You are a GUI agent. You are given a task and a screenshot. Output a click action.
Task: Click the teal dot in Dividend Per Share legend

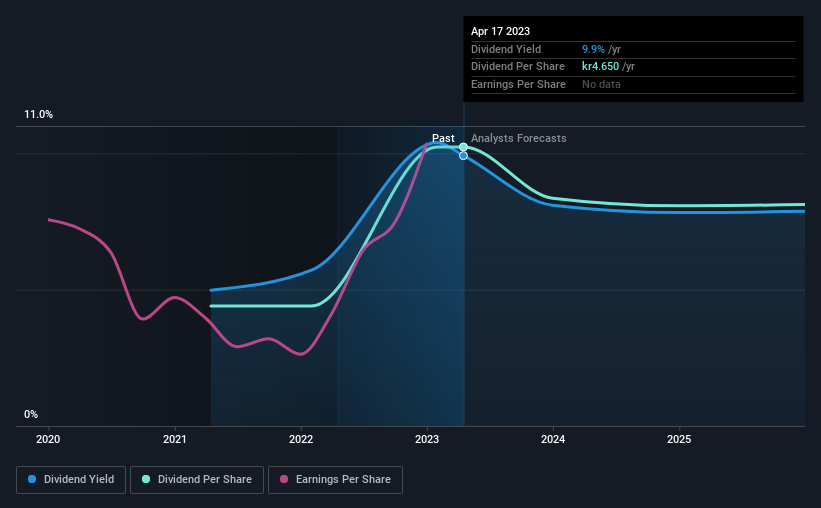tap(147, 480)
